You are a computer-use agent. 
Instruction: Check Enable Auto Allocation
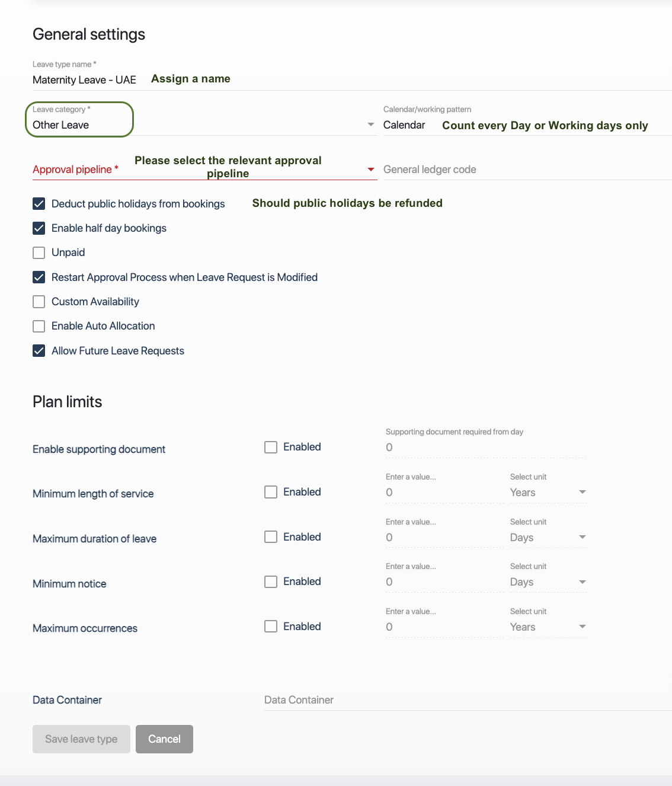39,326
